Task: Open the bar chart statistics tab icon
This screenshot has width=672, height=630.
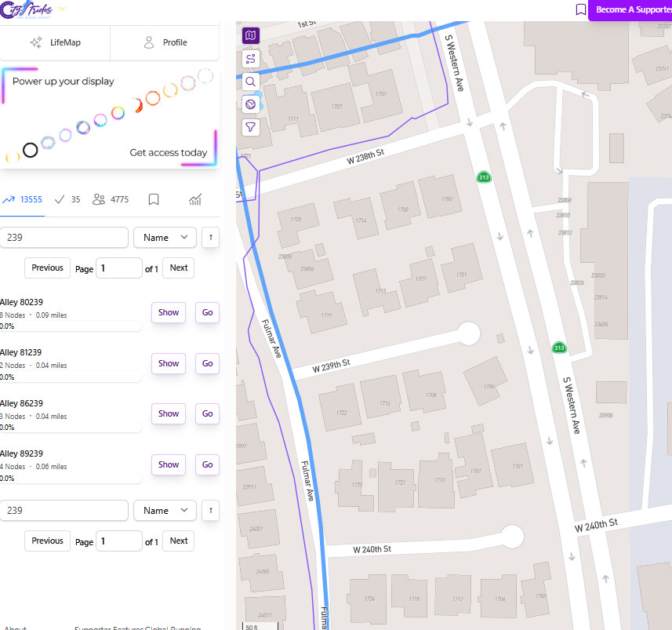Action: [195, 200]
